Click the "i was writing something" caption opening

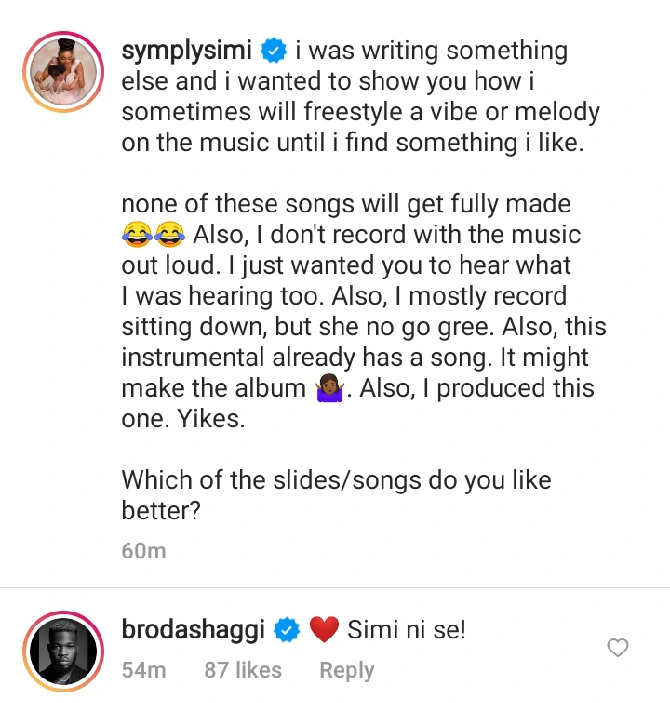[431, 50]
